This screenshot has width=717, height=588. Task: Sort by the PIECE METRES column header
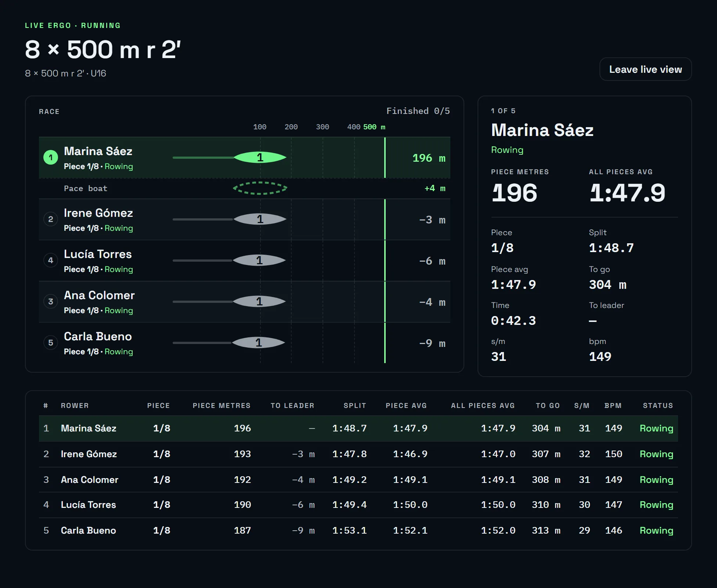[221, 405]
